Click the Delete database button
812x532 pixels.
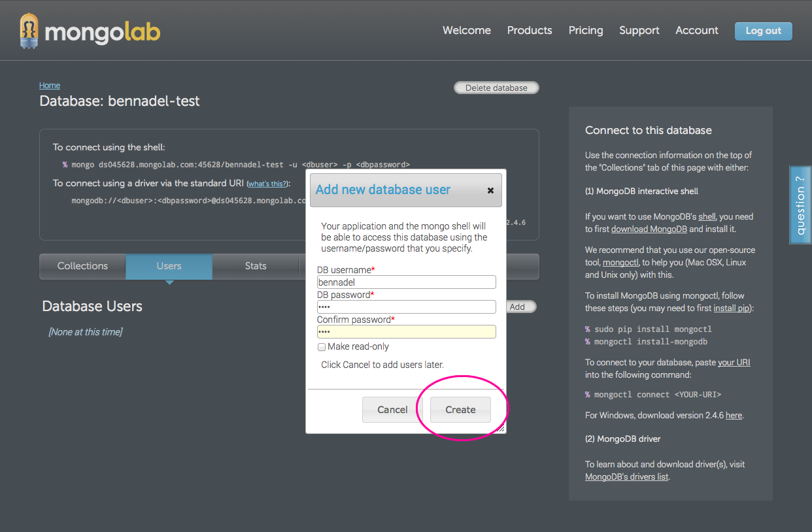496,88
